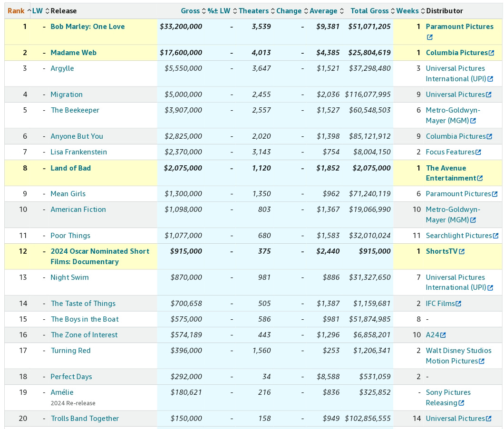Sort table by LW column
Viewport: 504px width, 429px height.
[40, 11]
